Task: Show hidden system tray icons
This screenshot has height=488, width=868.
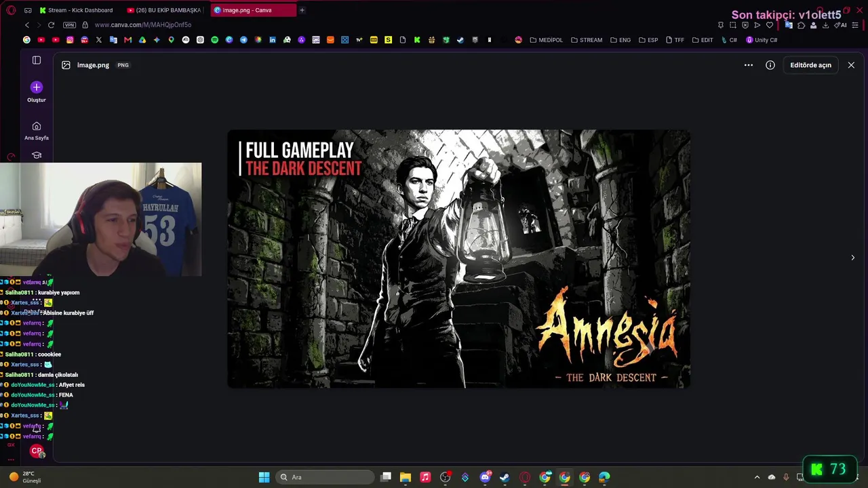Action: (x=757, y=477)
